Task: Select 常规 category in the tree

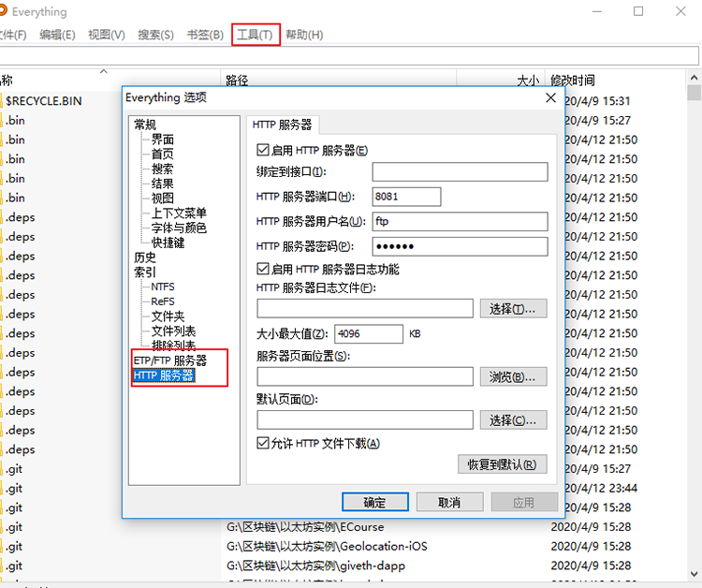Action: [145, 125]
